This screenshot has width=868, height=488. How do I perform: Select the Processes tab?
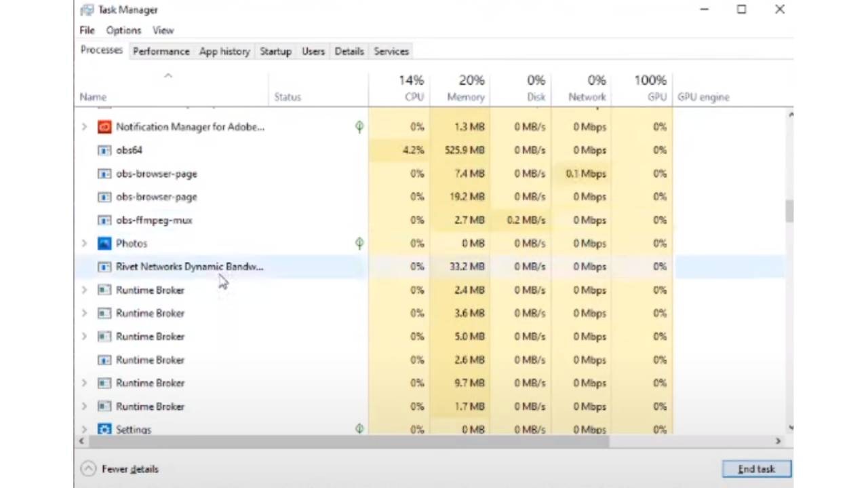102,50
